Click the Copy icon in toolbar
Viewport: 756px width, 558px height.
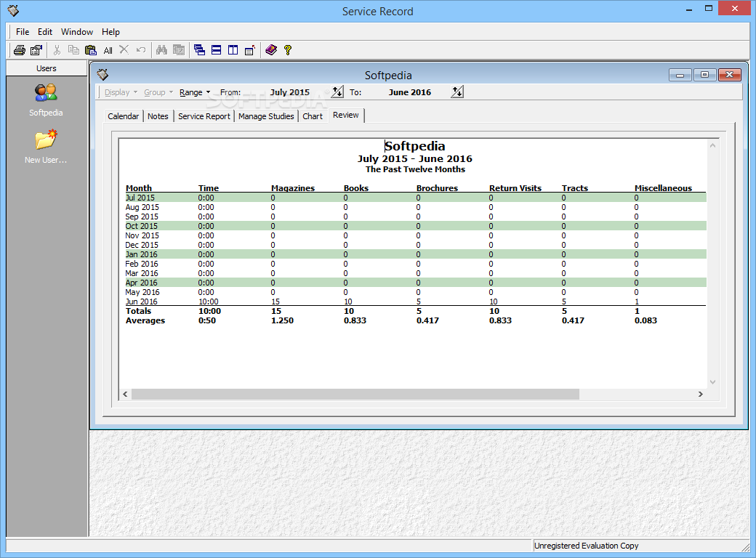(73, 49)
